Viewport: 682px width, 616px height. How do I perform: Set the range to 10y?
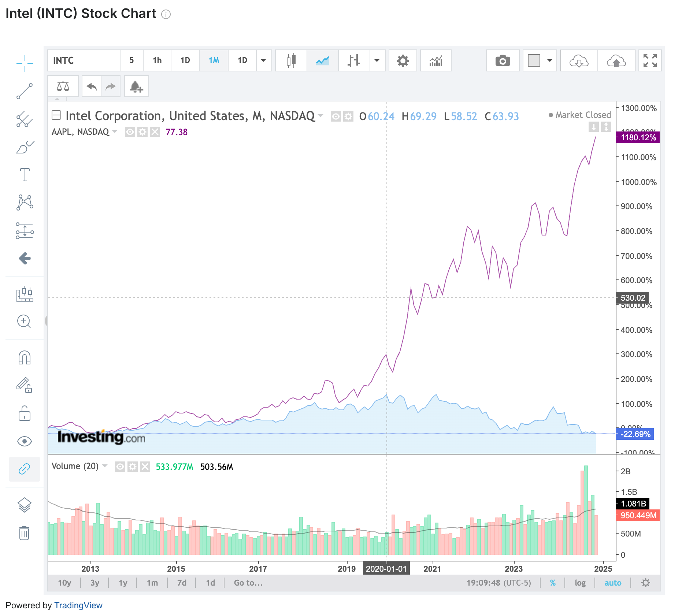pos(64,583)
